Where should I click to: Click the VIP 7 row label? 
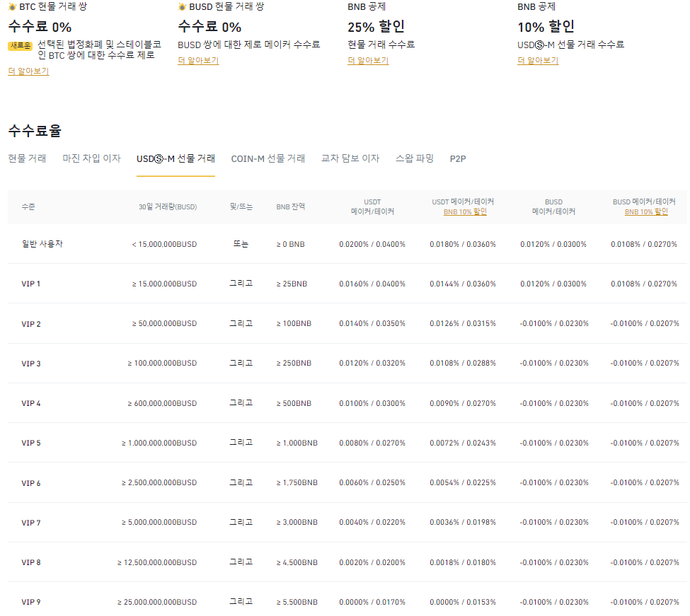(x=31, y=523)
